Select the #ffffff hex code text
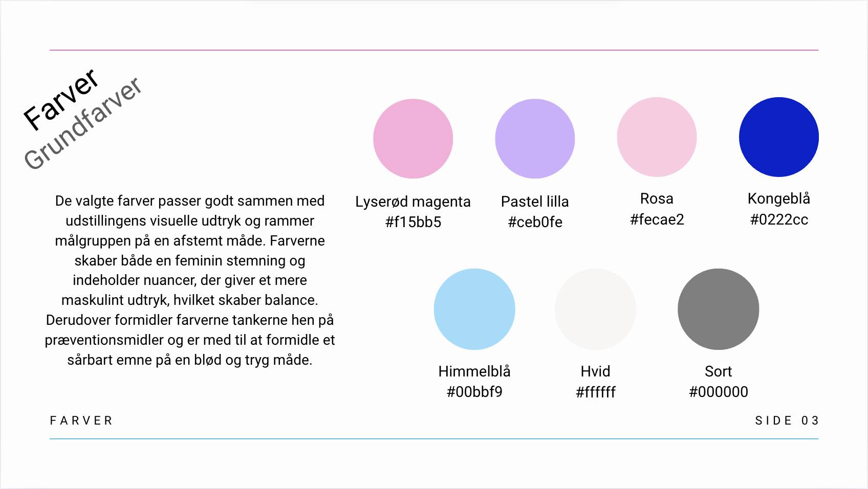 596,392
